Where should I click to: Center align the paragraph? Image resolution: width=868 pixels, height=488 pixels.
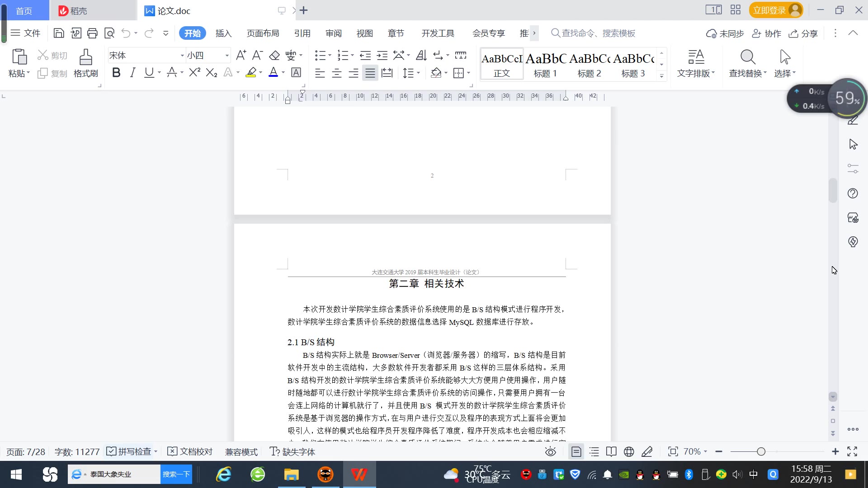click(x=337, y=73)
